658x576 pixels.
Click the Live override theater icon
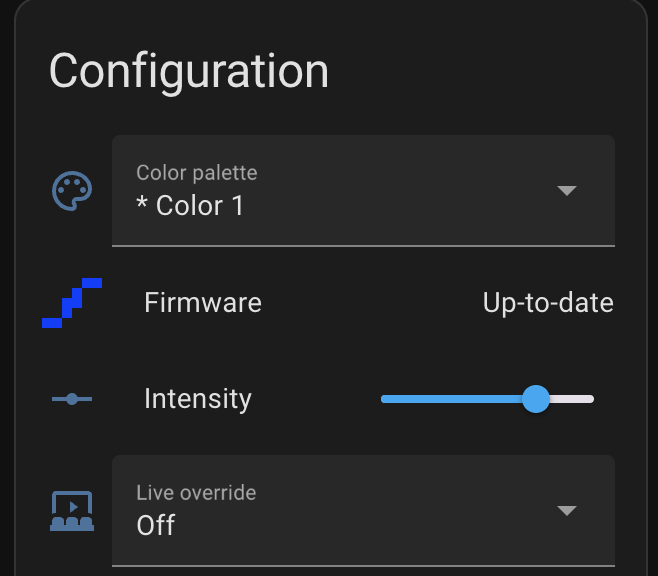pos(72,510)
